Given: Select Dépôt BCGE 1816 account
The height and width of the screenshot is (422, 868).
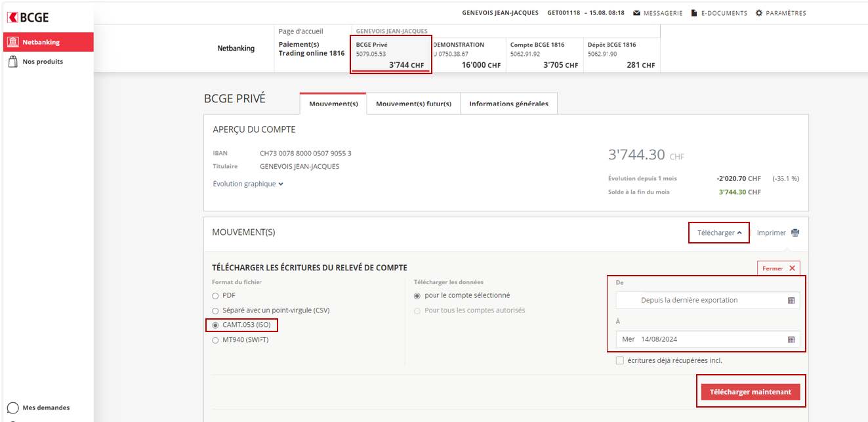Looking at the screenshot, I should pos(621,54).
